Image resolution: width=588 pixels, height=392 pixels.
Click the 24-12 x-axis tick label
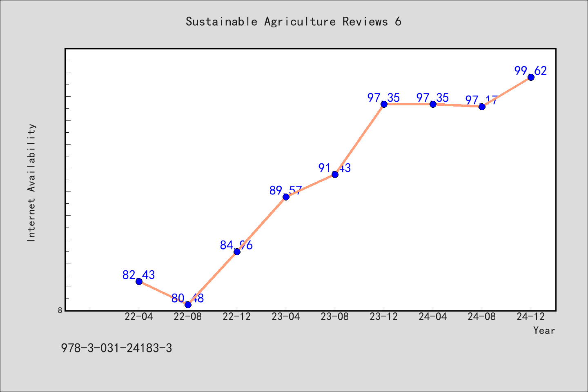pyautogui.click(x=531, y=317)
